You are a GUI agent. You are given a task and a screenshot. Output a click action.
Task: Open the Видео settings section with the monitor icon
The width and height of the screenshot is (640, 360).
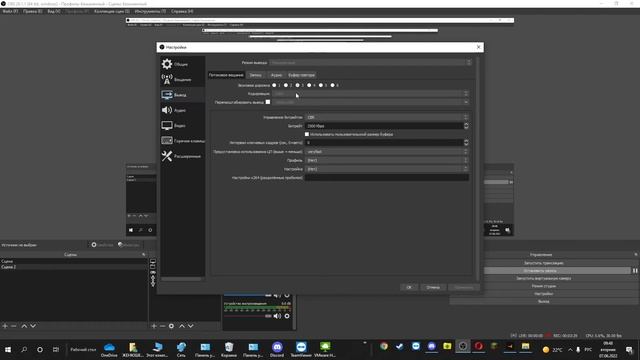[182, 125]
